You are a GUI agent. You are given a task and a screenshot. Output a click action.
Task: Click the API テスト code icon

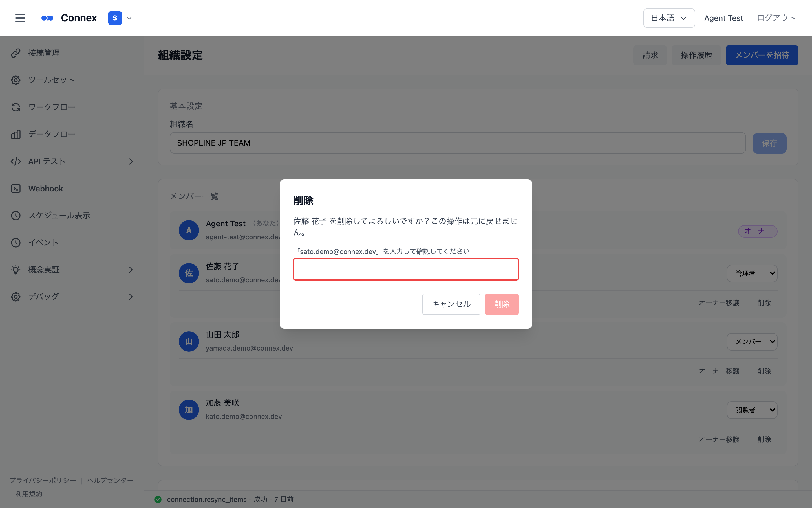click(x=16, y=162)
